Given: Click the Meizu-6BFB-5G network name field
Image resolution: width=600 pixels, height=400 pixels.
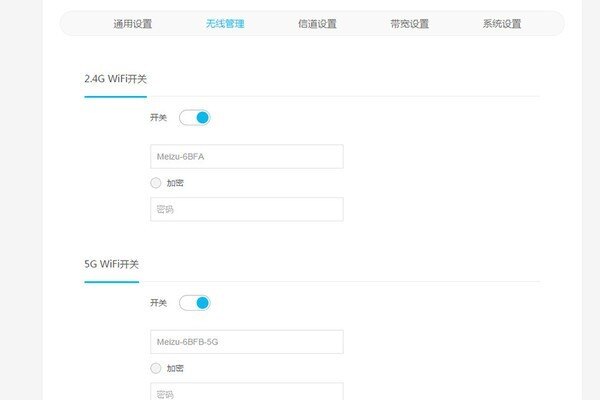Looking at the screenshot, I should (x=246, y=342).
